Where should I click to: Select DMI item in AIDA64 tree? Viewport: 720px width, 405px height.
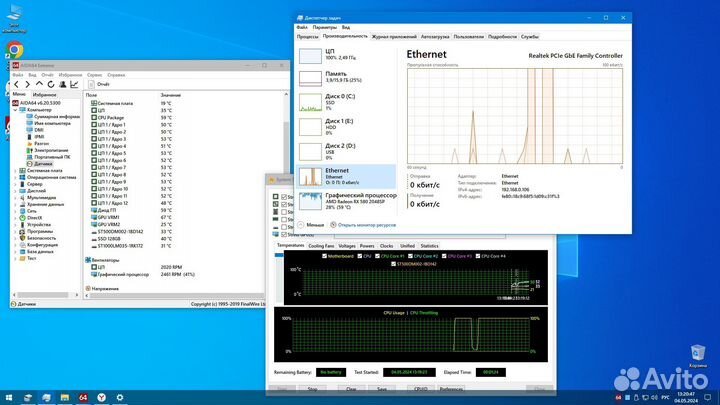(35, 130)
